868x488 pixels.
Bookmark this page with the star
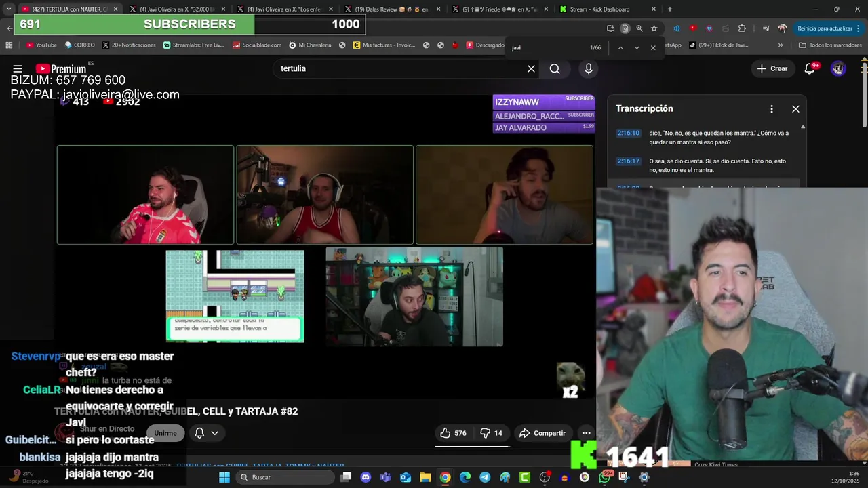click(x=654, y=28)
